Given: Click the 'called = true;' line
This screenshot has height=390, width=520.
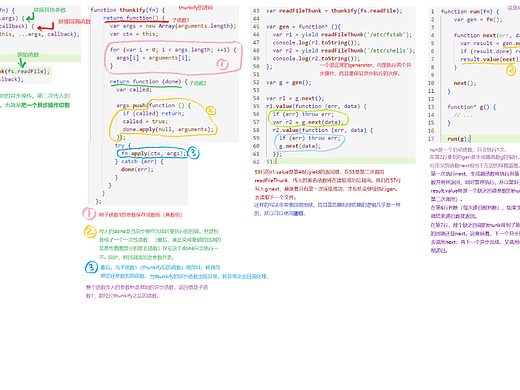Looking at the screenshot, I should pos(145,121).
